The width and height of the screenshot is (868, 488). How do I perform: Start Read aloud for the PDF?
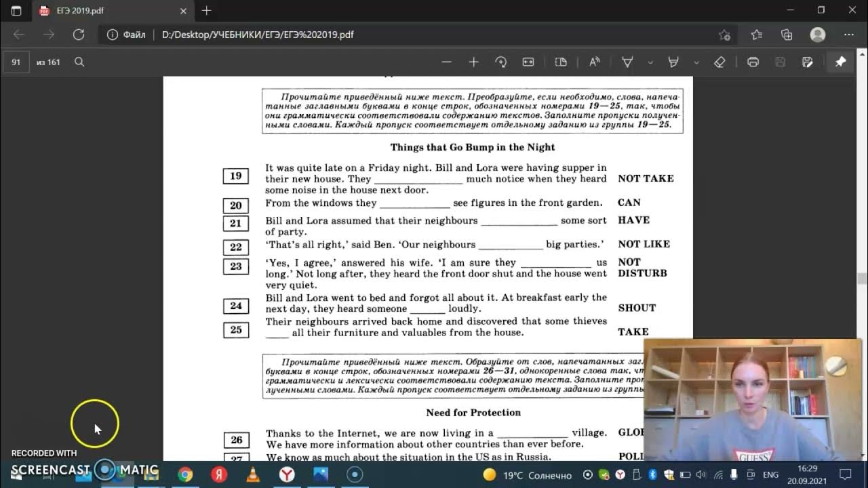595,62
